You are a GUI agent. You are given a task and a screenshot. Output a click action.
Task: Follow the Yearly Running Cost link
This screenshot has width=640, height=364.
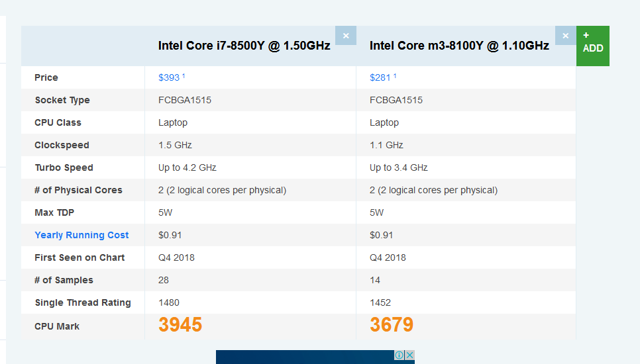[x=81, y=235]
